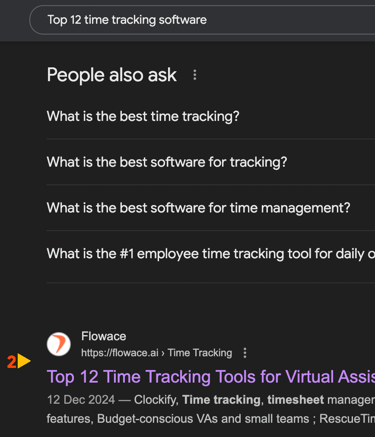The image size is (375, 437).
Task: Click the 12 Dec 2024 date text
Action: 81,400
